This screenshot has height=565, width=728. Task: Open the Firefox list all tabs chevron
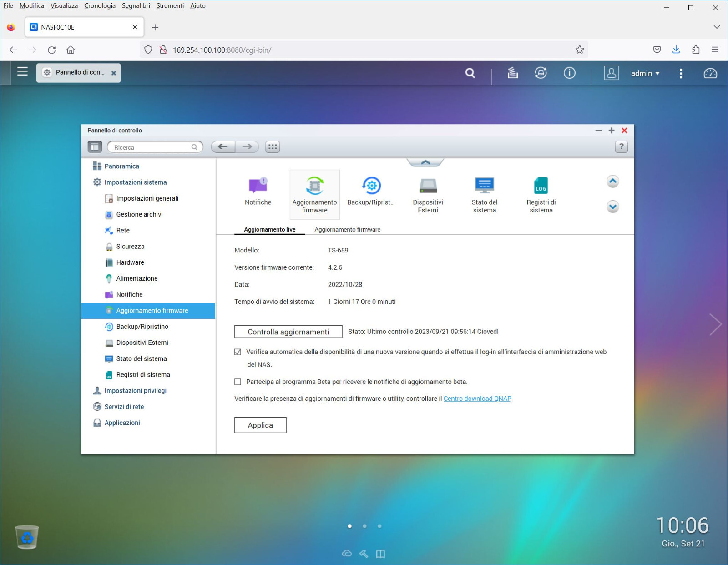click(717, 27)
